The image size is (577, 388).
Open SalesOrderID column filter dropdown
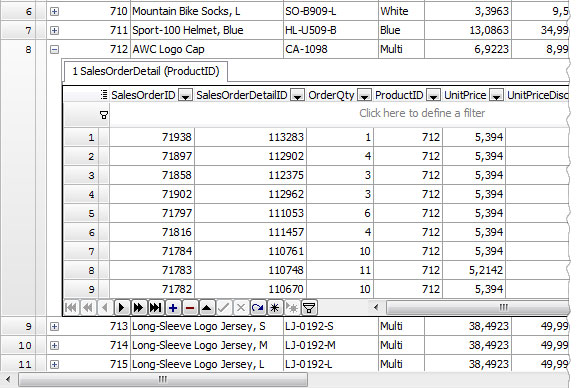pyautogui.click(x=185, y=95)
